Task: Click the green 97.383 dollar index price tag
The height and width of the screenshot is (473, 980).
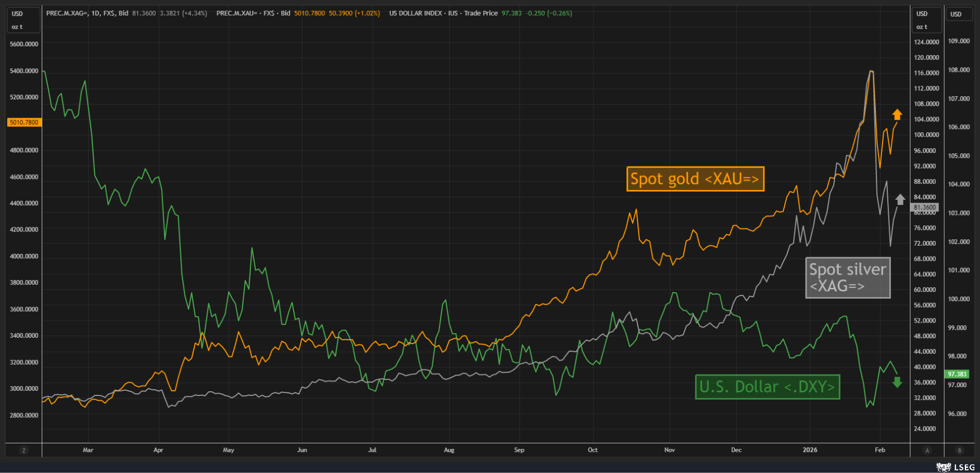Action: 957,374
